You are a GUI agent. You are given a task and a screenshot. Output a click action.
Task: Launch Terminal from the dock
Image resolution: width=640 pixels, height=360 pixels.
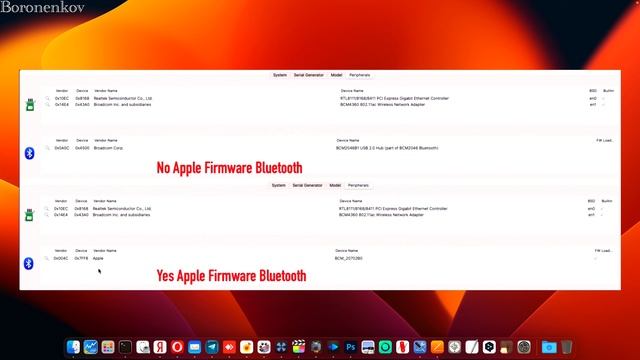[125, 347]
